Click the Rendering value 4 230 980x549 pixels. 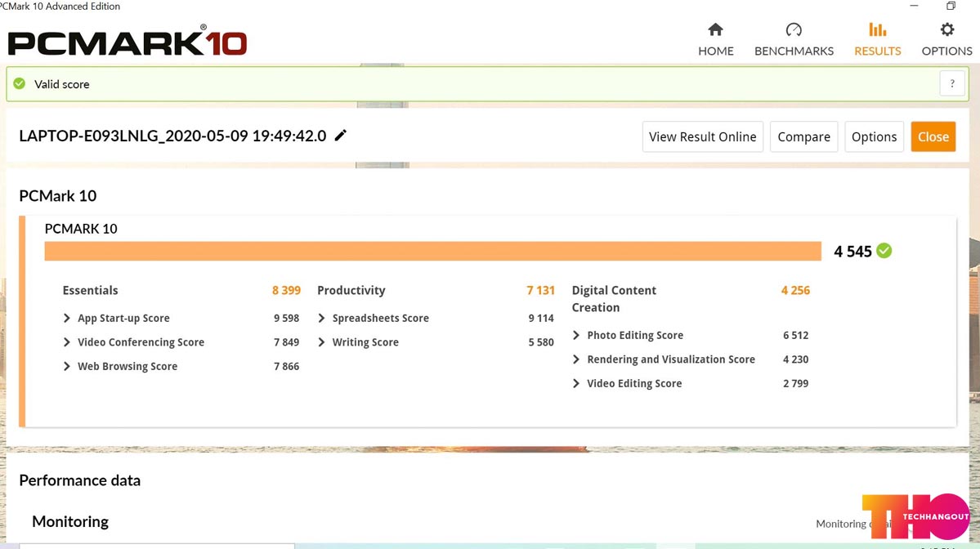click(x=795, y=359)
